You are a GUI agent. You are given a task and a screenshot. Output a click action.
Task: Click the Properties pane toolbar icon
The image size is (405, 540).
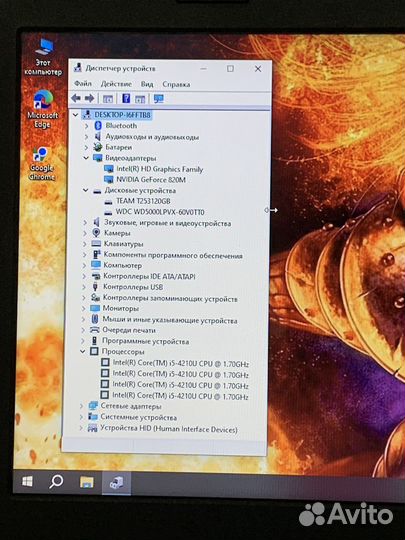coord(140,99)
